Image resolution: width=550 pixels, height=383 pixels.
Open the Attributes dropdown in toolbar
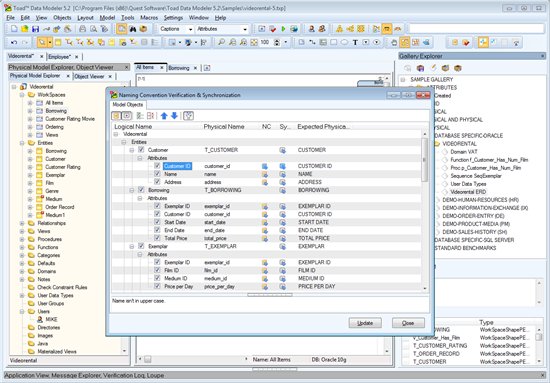coord(245,29)
